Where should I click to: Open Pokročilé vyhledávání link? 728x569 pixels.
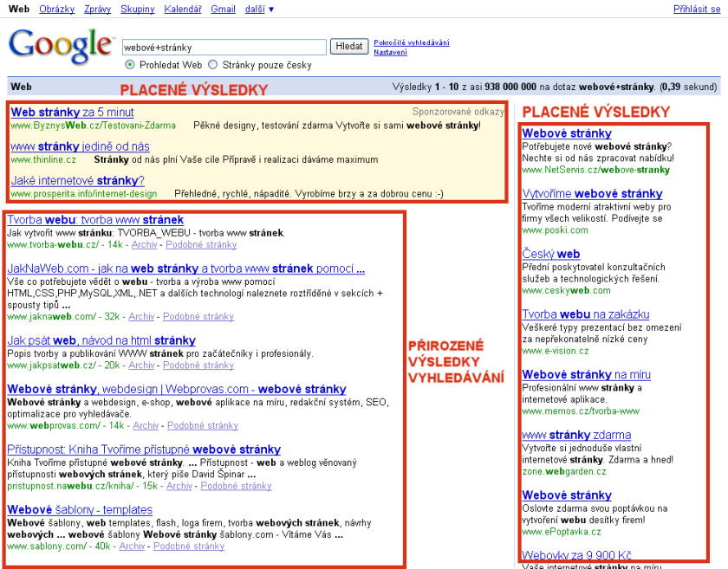[412, 42]
